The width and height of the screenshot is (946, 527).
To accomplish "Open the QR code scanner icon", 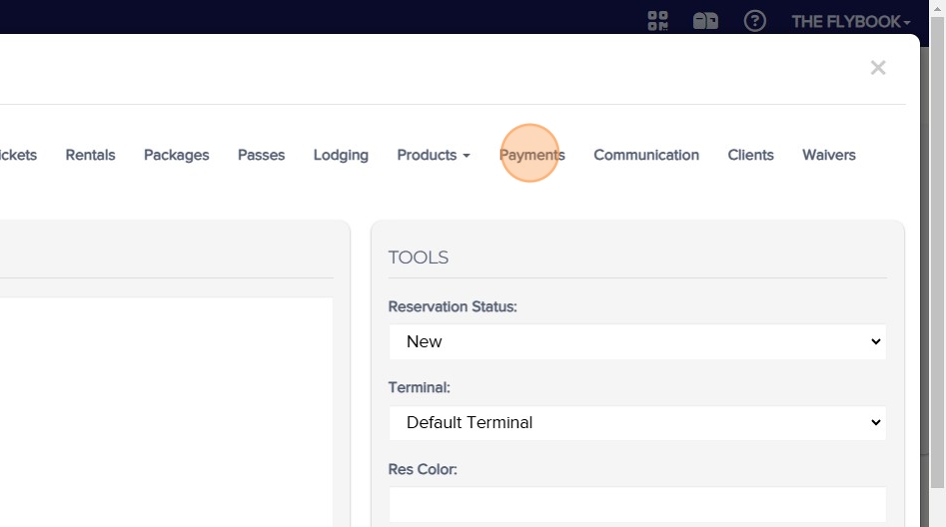I will click(658, 21).
